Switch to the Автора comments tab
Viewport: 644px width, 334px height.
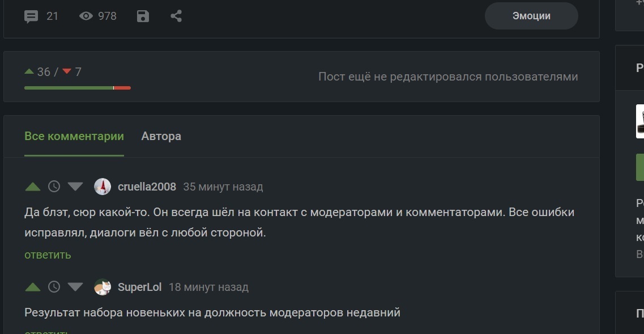pos(161,136)
